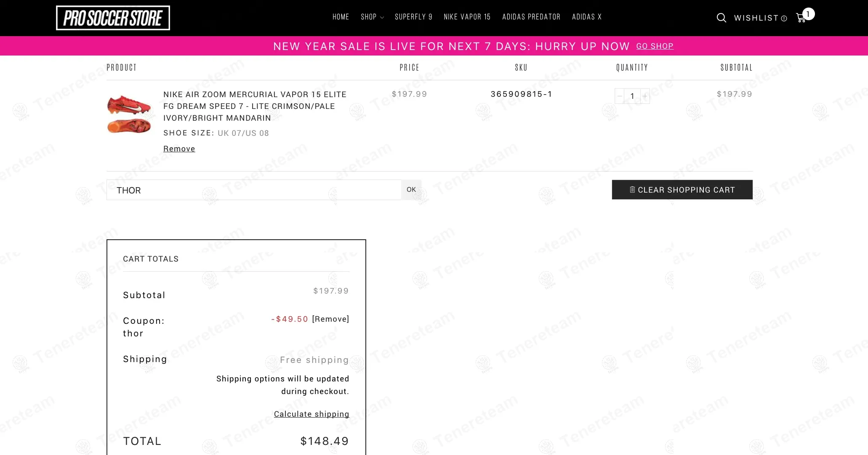This screenshot has height=455, width=868.
Task: Open the Adidas X menu item
Action: pos(586,17)
